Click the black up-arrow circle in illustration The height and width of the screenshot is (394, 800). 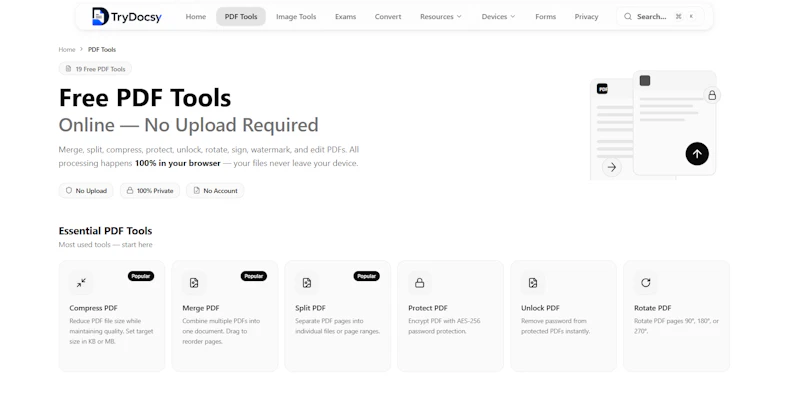(x=697, y=154)
